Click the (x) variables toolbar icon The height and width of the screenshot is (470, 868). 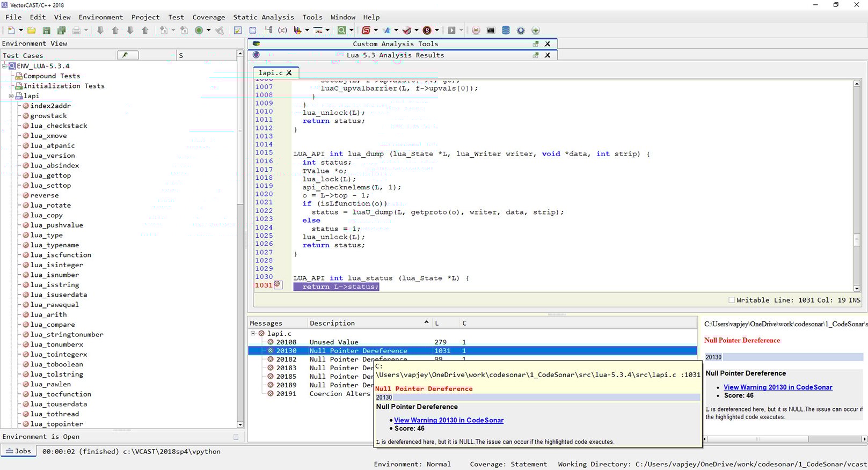click(x=282, y=31)
